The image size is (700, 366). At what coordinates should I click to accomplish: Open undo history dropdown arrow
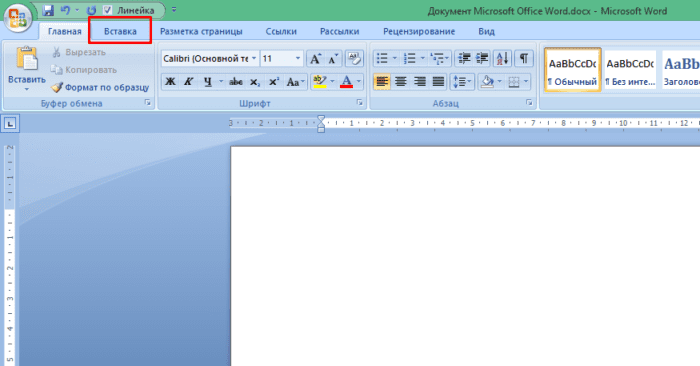pyautogui.click(x=77, y=10)
